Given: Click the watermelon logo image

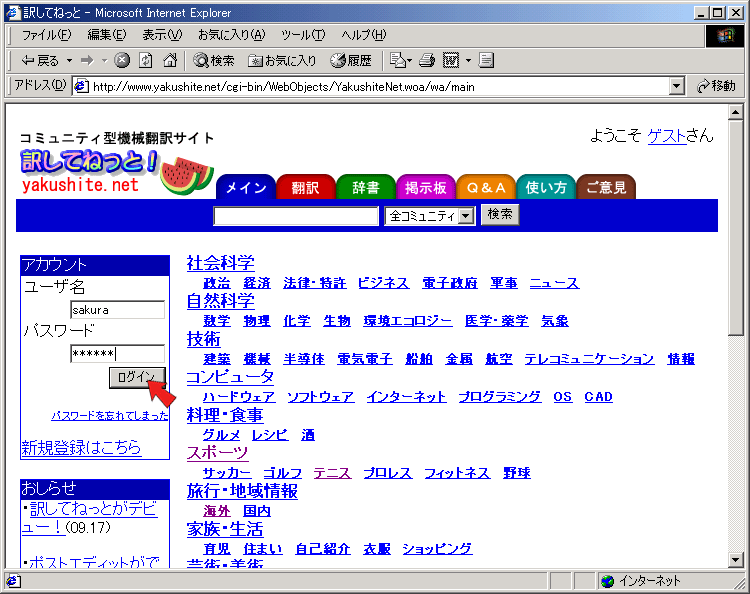Looking at the screenshot, I should click(187, 175).
